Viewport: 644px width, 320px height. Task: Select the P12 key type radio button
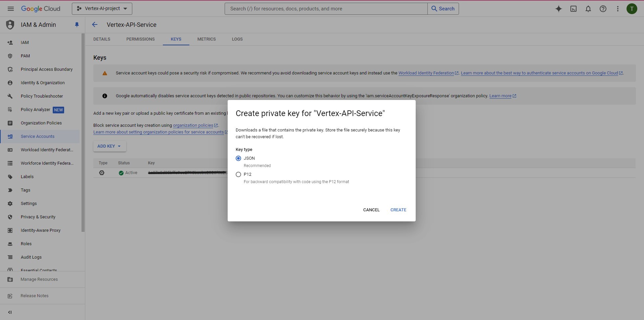[238, 174]
